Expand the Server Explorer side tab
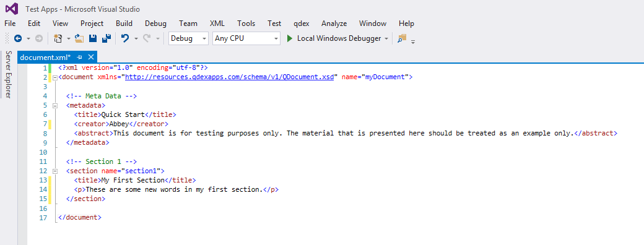The width and height of the screenshot is (644, 245). tap(9, 74)
